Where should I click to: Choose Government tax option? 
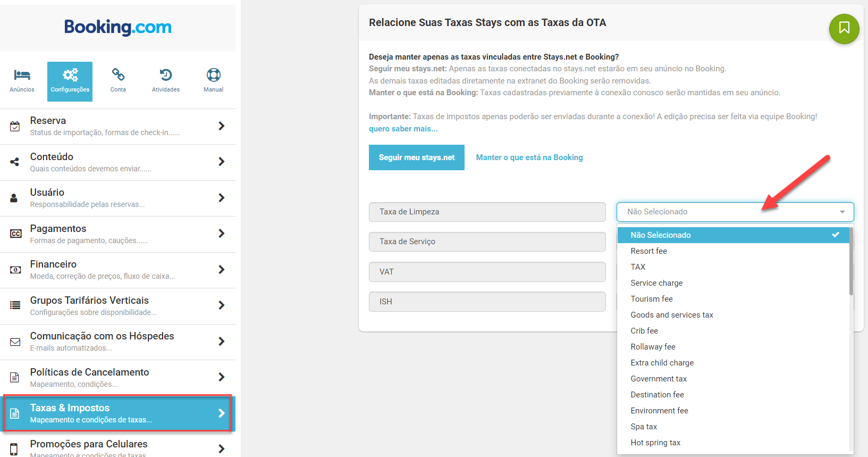(733, 379)
